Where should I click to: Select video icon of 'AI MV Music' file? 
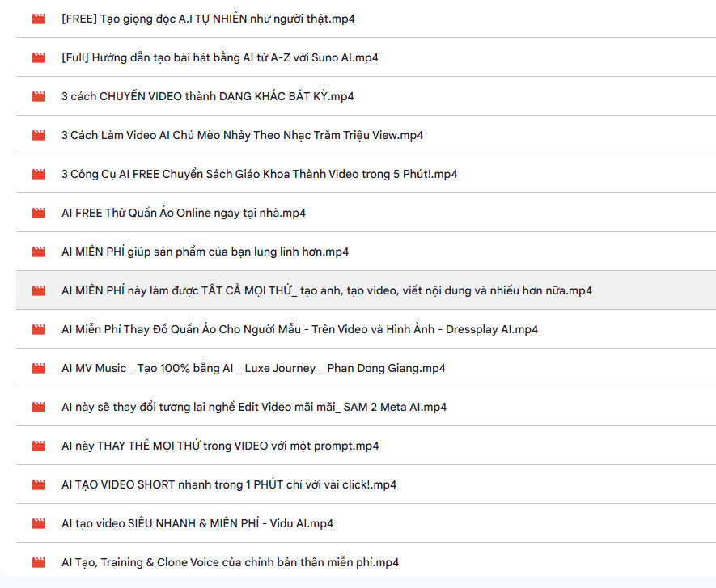39,368
